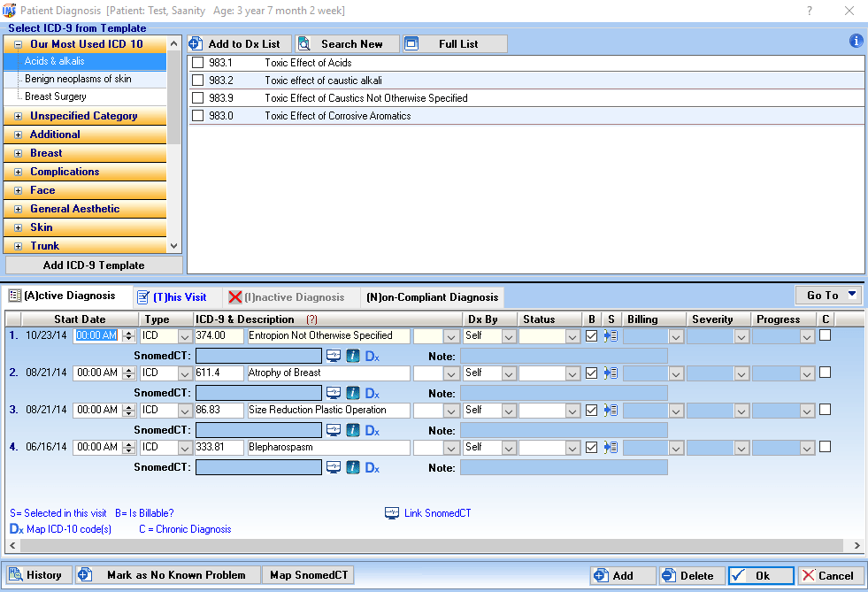Open Dx By dropdown for Atrophy of Breast
The image size is (868, 592).
point(509,373)
